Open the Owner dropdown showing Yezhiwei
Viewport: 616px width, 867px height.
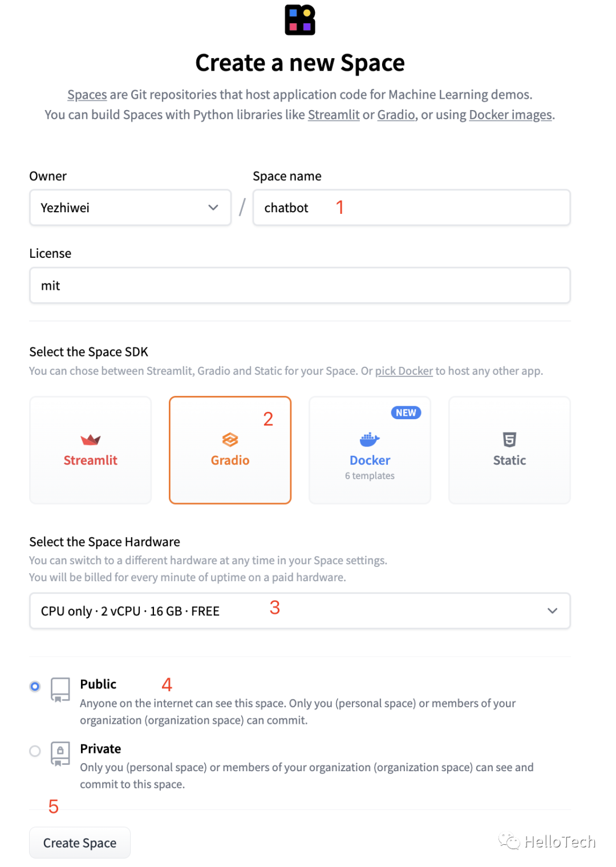[130, 208]
